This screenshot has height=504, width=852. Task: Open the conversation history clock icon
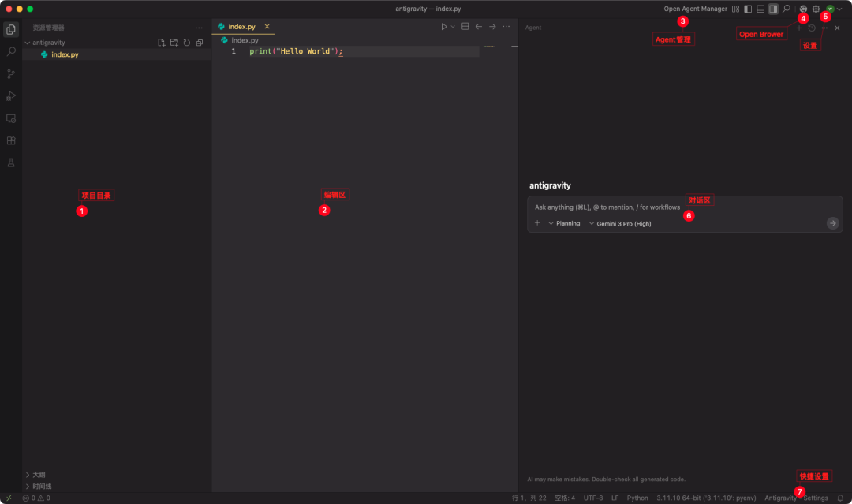click(812, 28)
